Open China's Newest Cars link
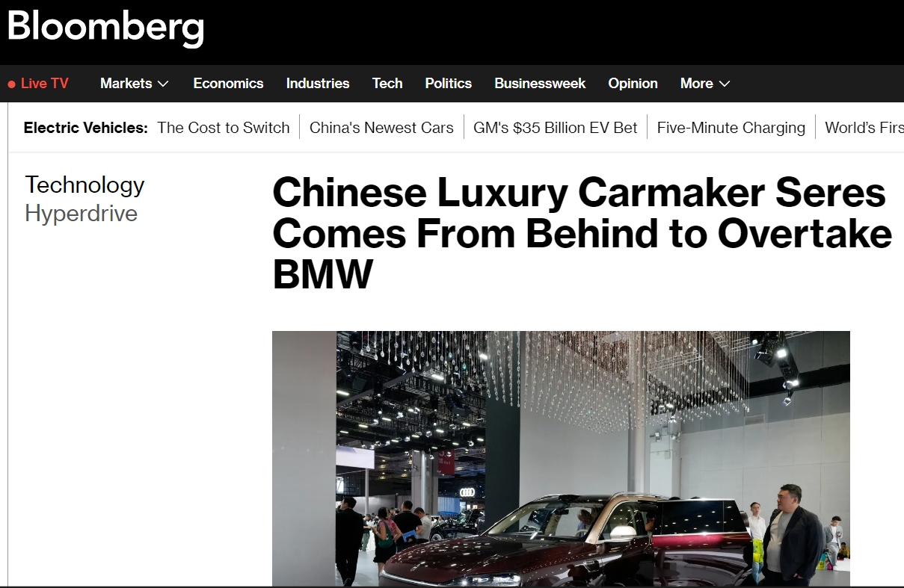 coord(381,128)
